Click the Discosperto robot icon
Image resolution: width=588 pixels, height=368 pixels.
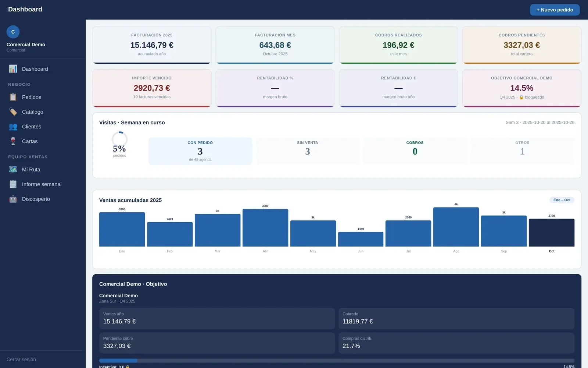[13, 199]
